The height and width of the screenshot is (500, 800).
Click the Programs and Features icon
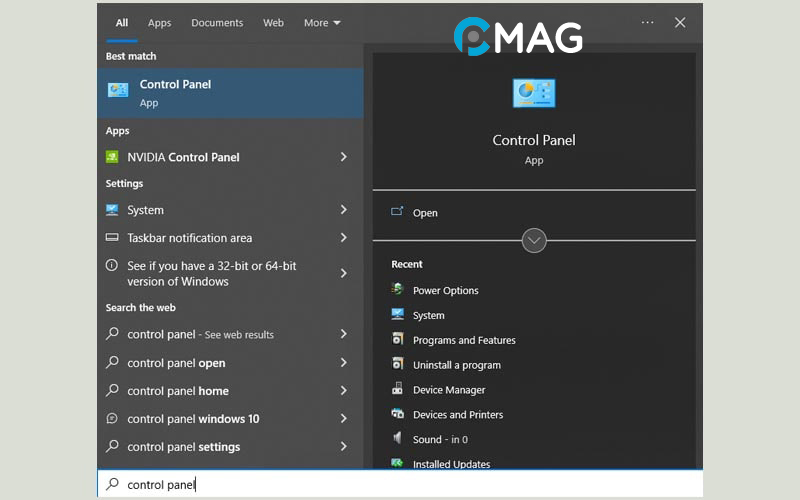point(397,340)
